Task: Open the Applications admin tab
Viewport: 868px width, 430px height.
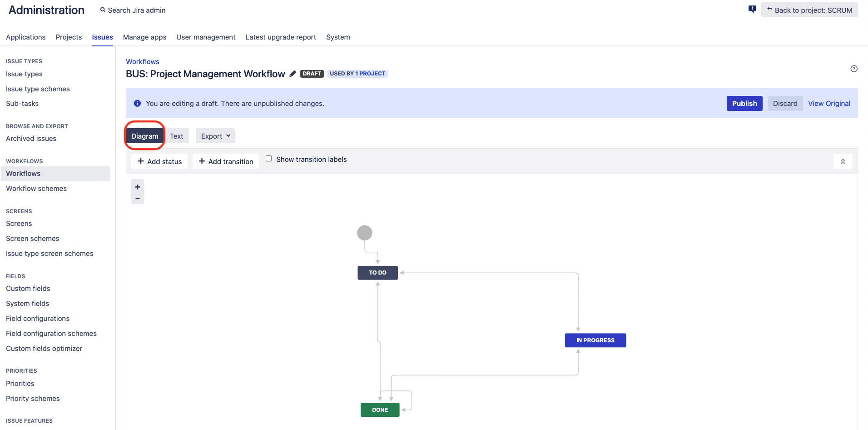Action: 26,37
